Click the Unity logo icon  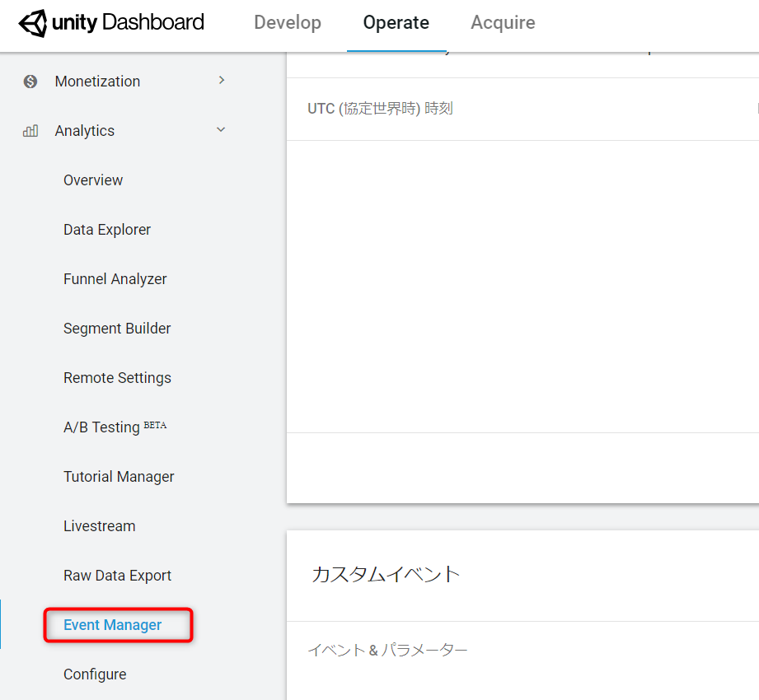click(x=33, y=23)
